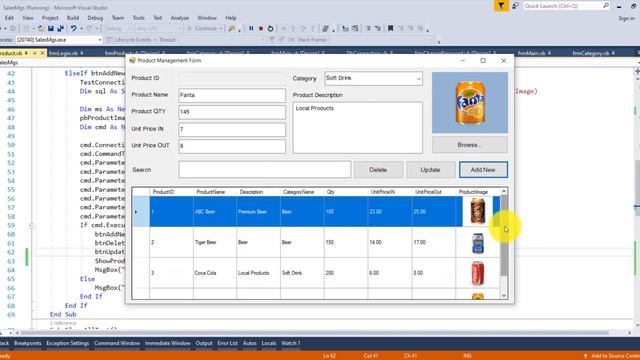Open the Command Window panel tab
This screenshot has height=360, width=640.
point(117,343)
